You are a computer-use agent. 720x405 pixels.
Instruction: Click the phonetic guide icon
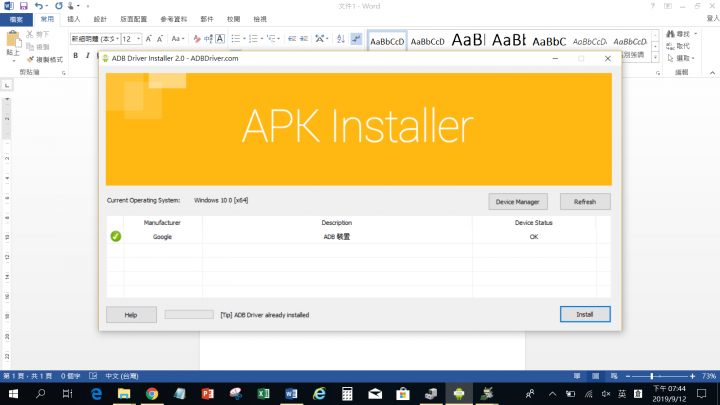coord(208,39)
